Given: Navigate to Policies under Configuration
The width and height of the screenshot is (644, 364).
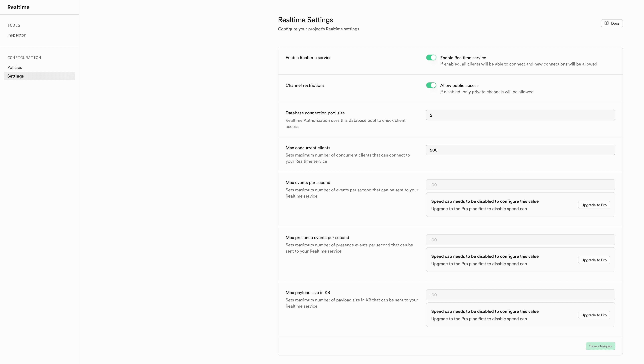Looking at the screenshot, I should tap(14, 67).
